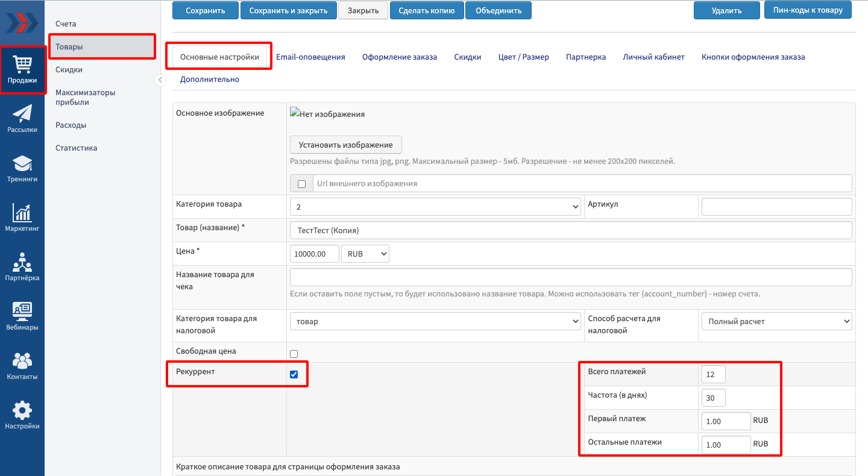Viewport: 868px width, 476px height.
Task: Click the Сохранить и закрыть button
Action: click(x=288, y=10)
